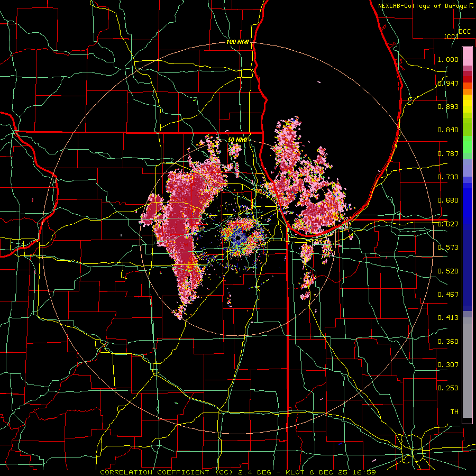
Task: Pick the orange swatch below 0.947
Action: 467,91
